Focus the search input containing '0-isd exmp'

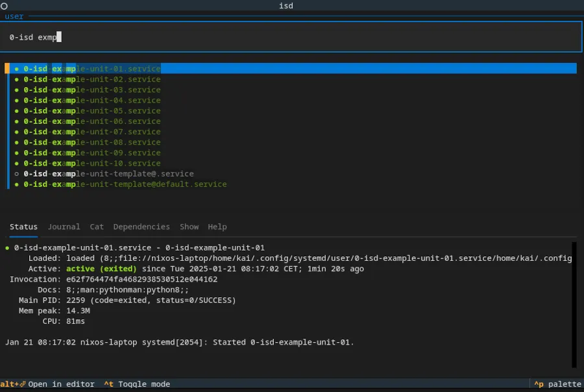coord(292,37)
